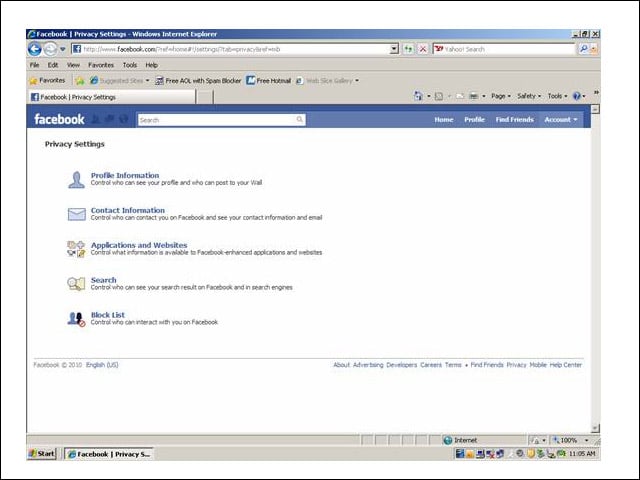
Task: Expand the Facebook Account dropdown
Action: (x=561, y=120)
